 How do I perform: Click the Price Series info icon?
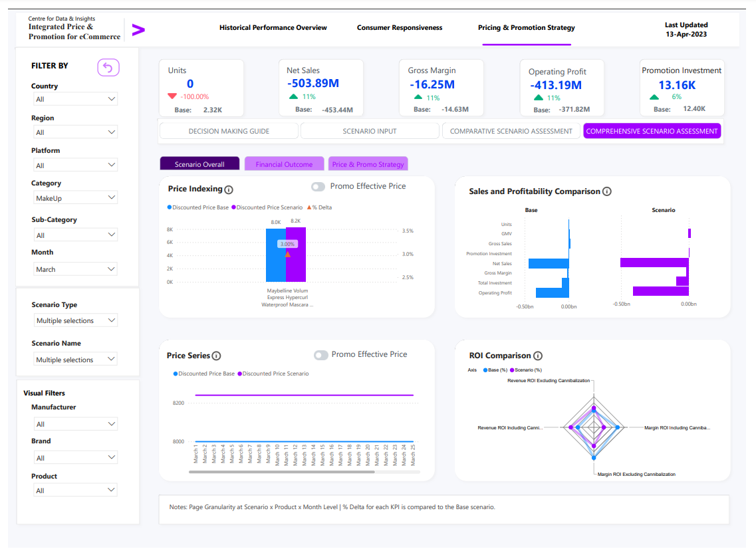217,356
